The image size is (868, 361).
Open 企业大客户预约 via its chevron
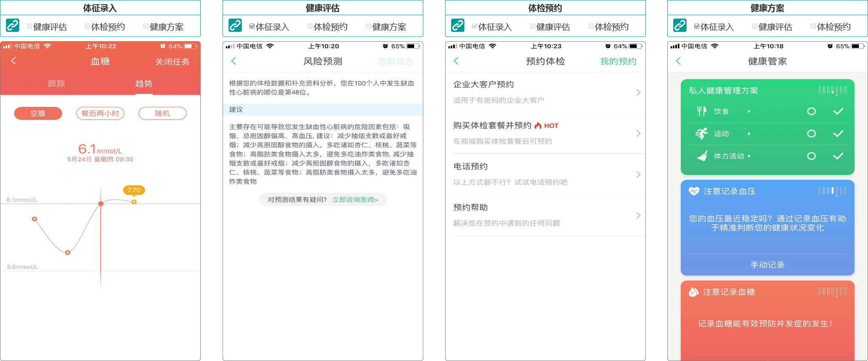(x=638, y=93)
